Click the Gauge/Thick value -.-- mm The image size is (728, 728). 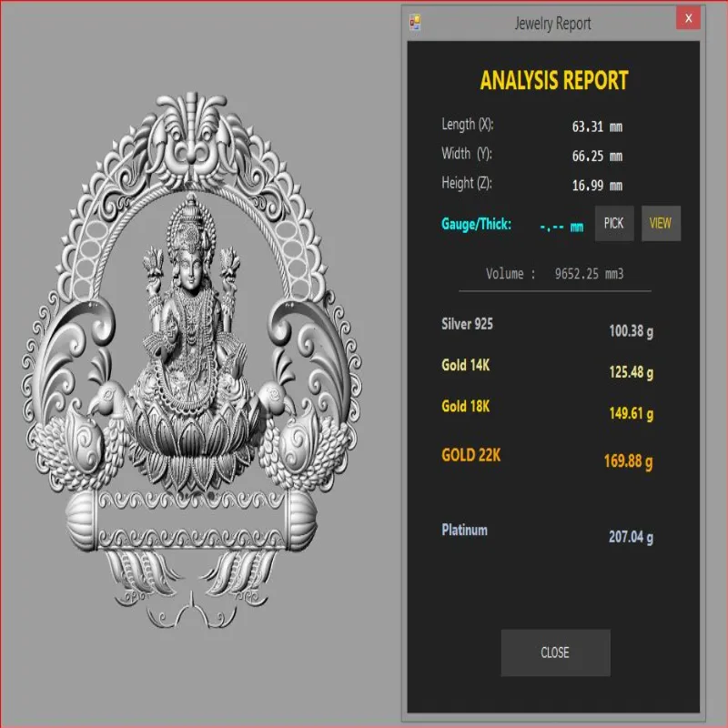pos(561,227)
